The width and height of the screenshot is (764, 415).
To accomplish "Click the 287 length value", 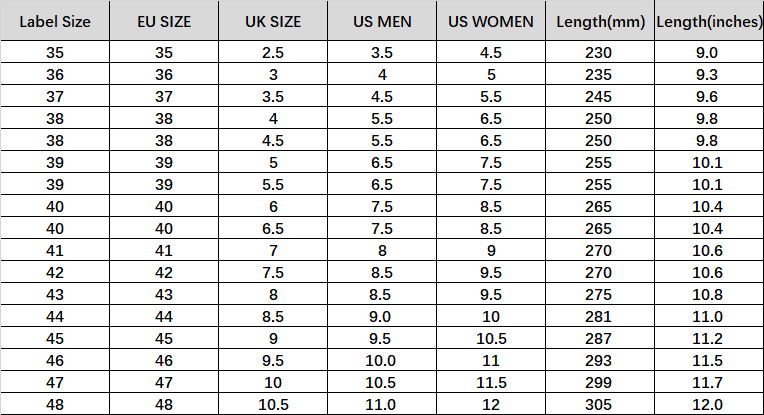I will tap(600, 337).
